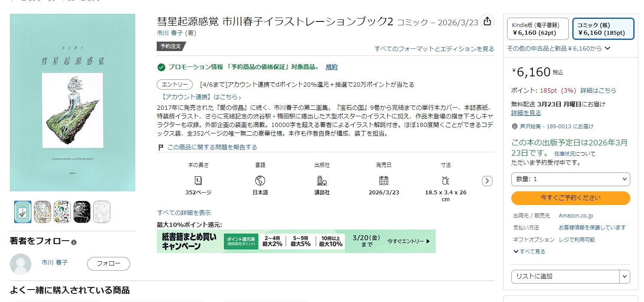Viewport: 644px width, 302px height.
Task: Click the publisher building icon
Action: click(x=322, y=180)
